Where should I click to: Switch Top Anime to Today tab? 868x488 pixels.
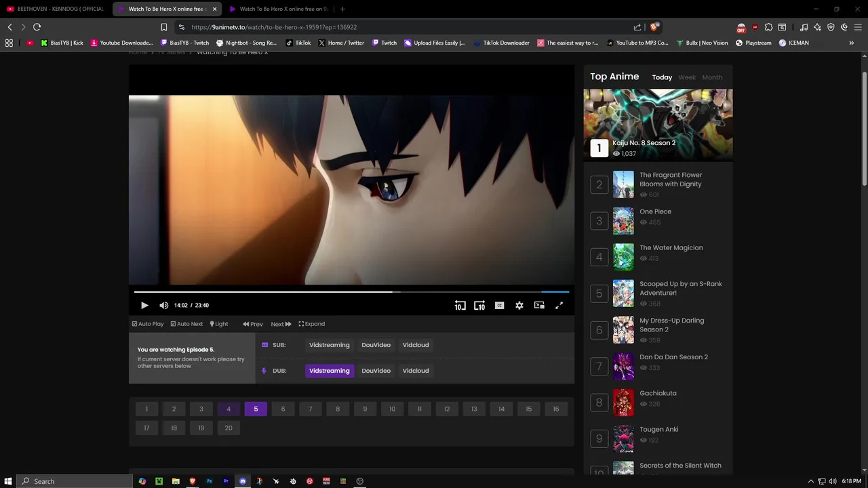[x=662, y=77]
